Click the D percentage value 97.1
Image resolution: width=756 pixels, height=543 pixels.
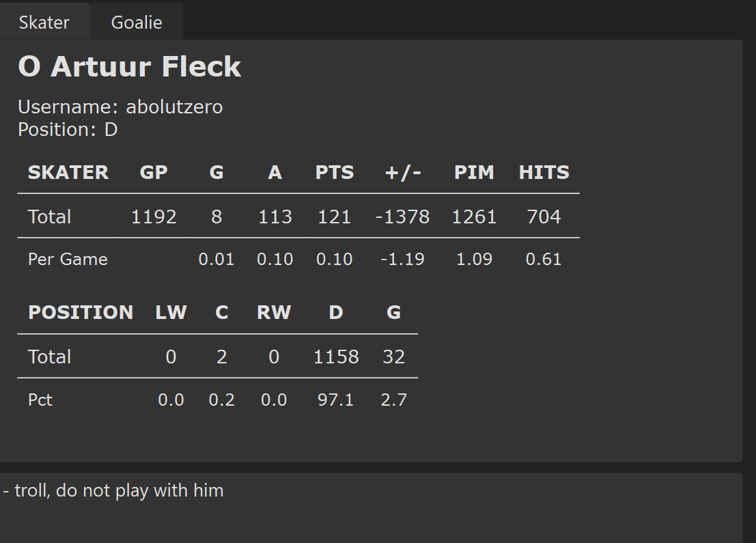coord(335,400)
